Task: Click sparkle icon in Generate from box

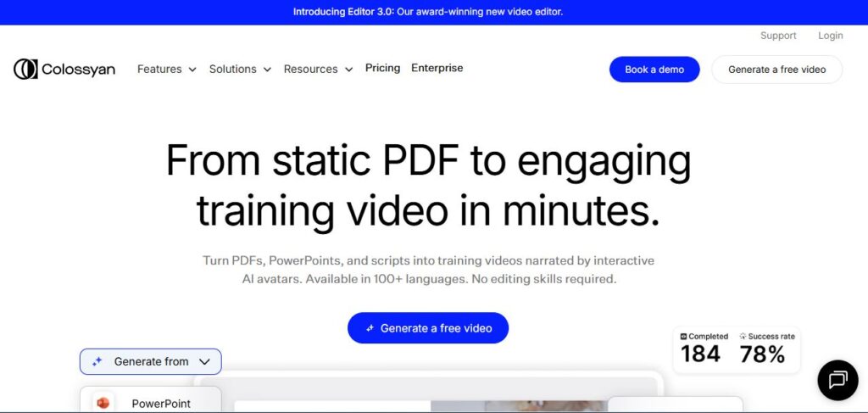Action: click(x=97, y=361)
